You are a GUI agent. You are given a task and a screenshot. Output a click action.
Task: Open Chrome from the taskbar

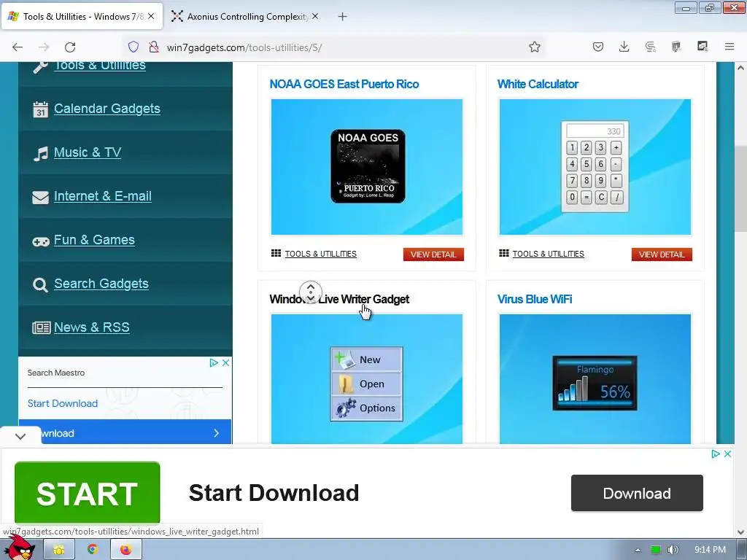click(x=93, y=550)
